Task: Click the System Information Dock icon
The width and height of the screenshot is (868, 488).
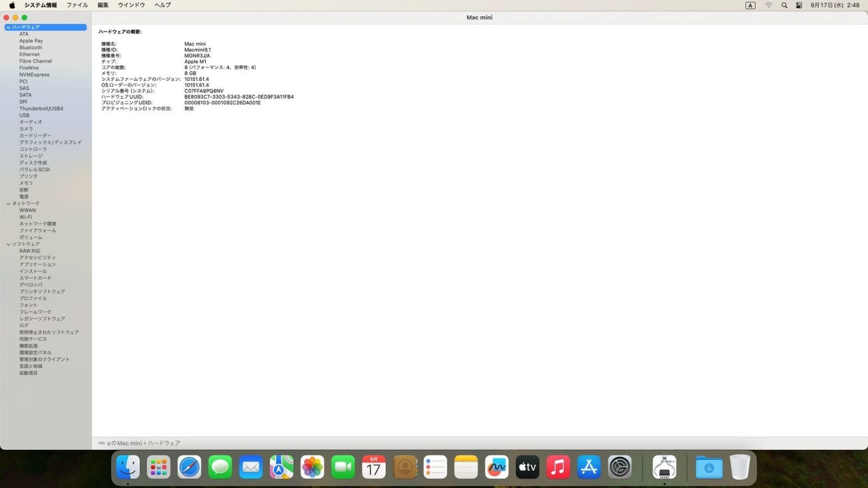Action: [x=664, y=467]
